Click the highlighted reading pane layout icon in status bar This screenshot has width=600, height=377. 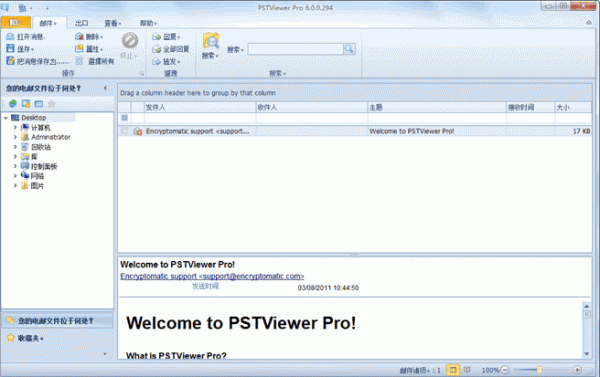point(453,370)
